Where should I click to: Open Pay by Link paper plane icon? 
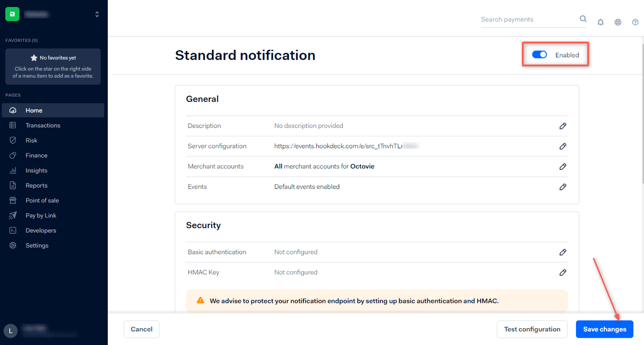click(x=13, y=215)
